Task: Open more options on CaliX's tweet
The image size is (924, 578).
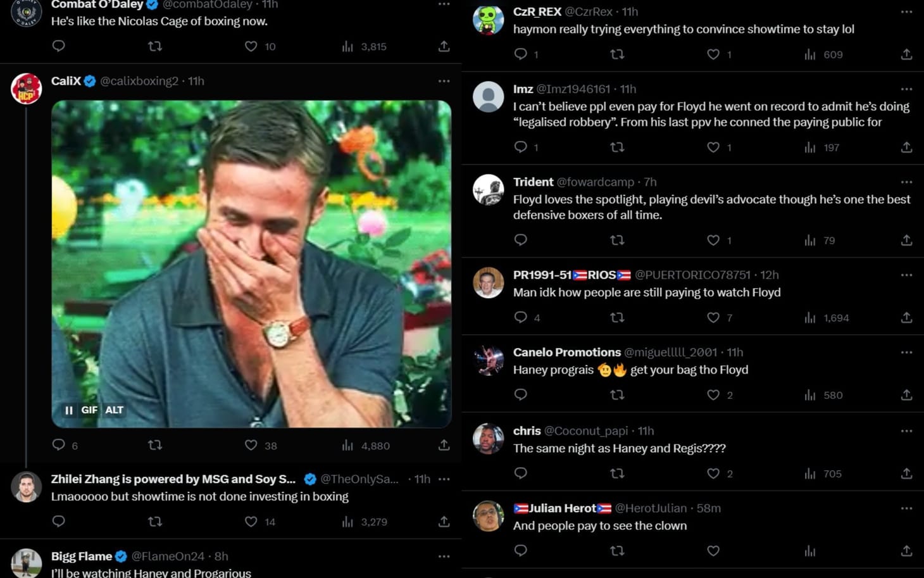Action: pyautogui.click(x=444, y=81)
